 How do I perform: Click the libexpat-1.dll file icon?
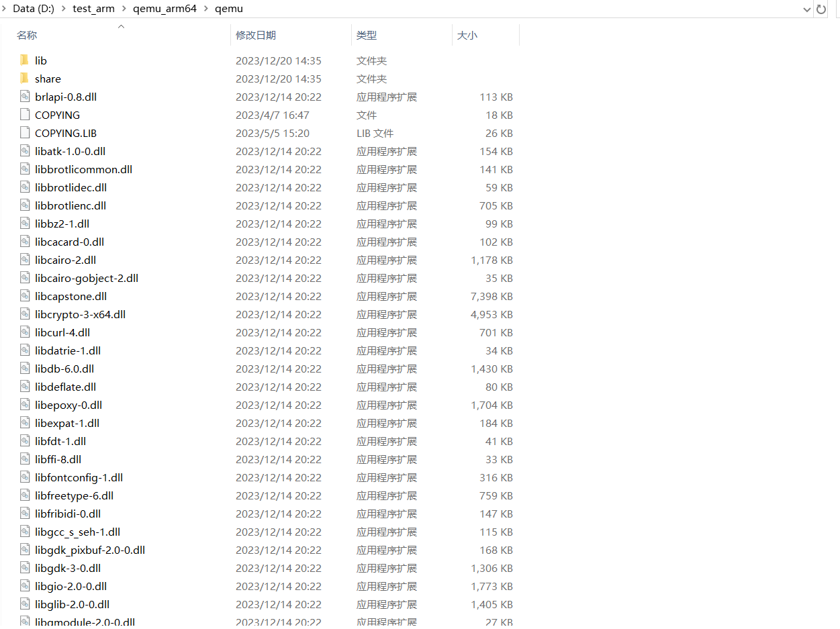[25, 423]
